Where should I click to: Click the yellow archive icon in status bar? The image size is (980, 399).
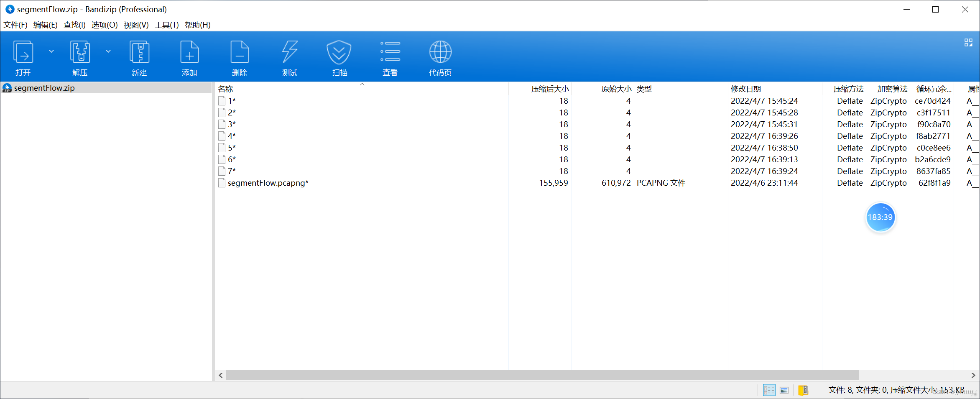coord(803,390)
